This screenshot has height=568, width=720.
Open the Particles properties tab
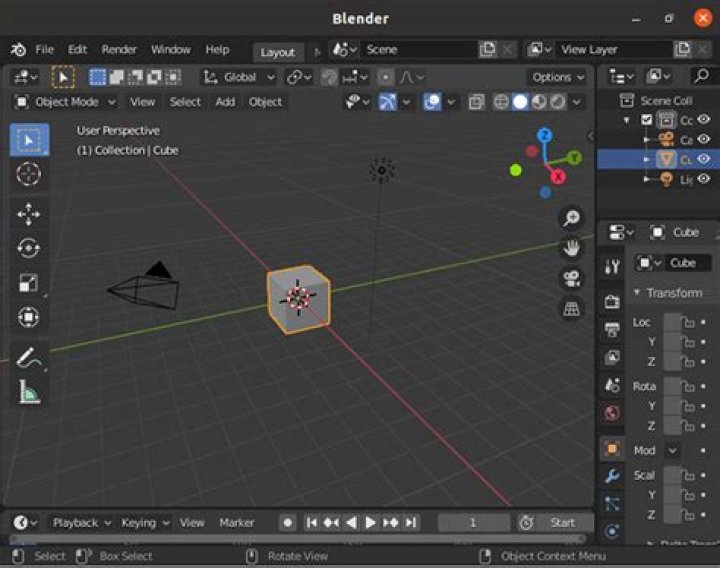click(612, 504)
